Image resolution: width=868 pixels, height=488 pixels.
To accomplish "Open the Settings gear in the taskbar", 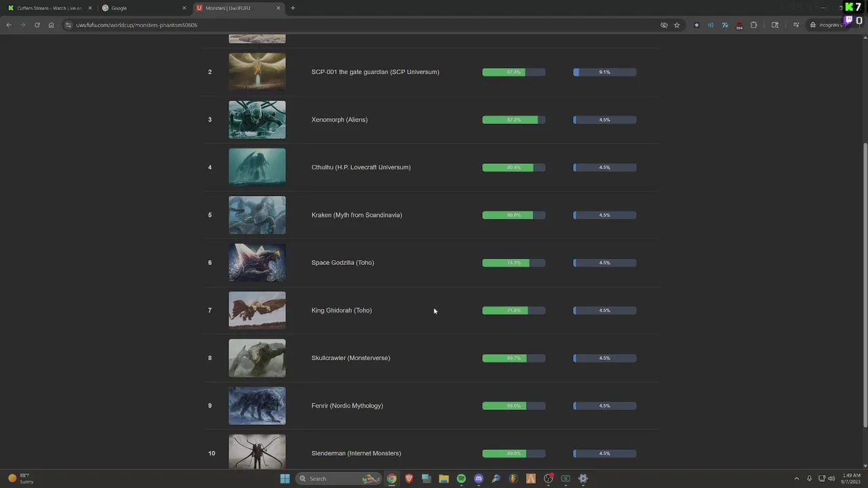I will pyautogui.click(x=583, y=479).
